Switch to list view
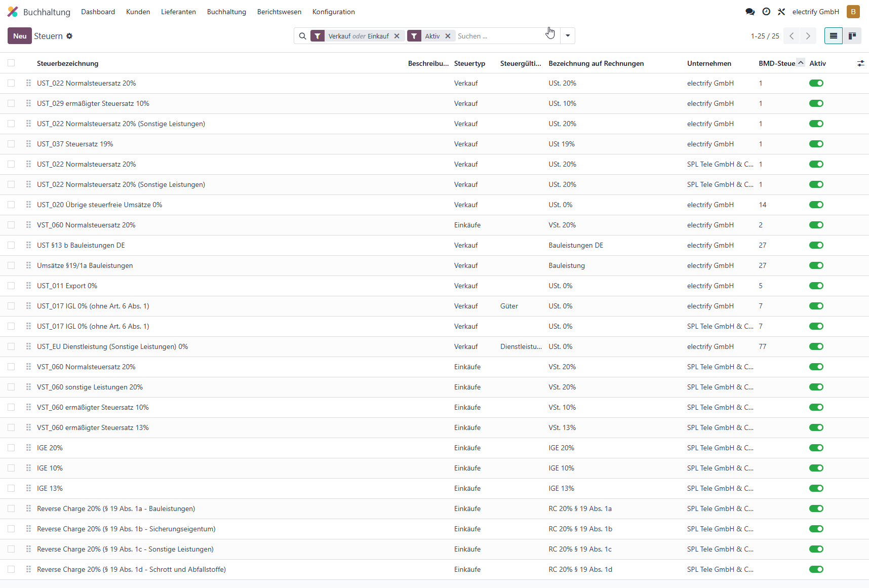This screenshot has width=869, height=588. [x=834, y=36]
